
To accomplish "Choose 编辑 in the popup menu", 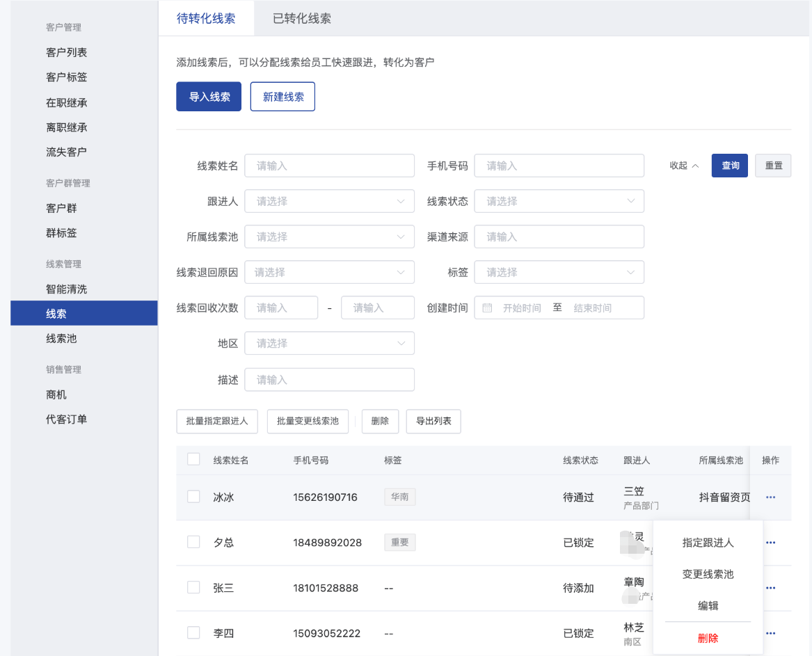I will coord(708,606).
